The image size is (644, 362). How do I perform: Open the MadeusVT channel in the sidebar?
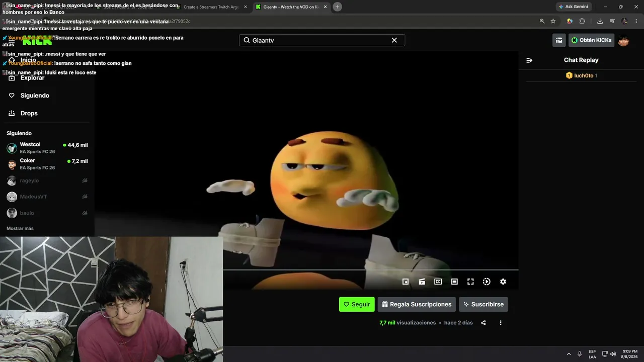point(47,197)
